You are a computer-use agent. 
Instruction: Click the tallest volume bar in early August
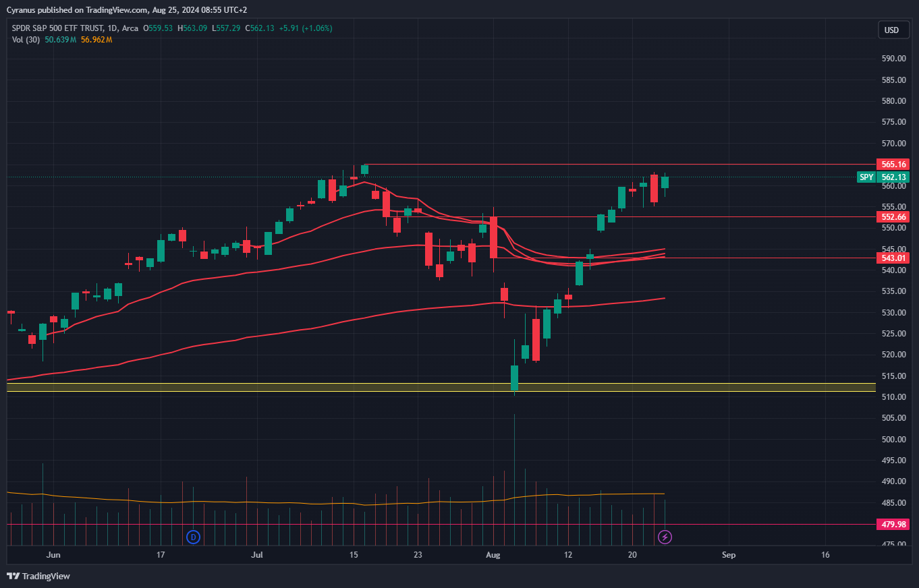point(514,480)
